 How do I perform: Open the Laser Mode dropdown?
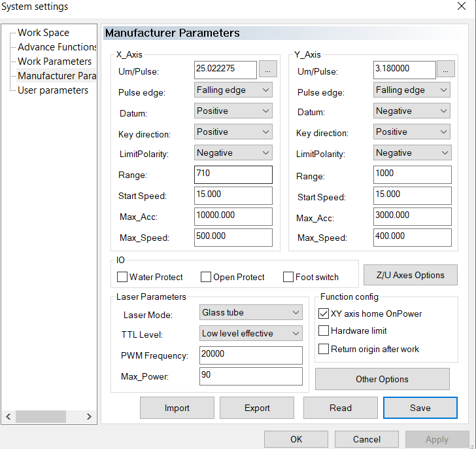251,313
